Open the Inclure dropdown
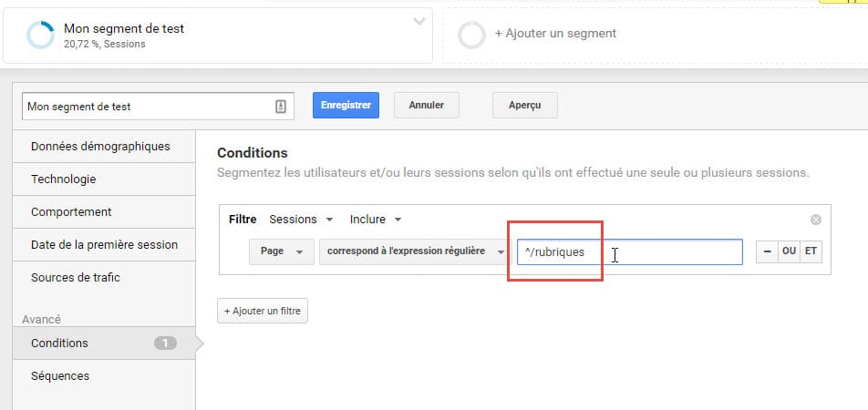The height and width of the screenshot is (410, 868). tap(376, 220)
